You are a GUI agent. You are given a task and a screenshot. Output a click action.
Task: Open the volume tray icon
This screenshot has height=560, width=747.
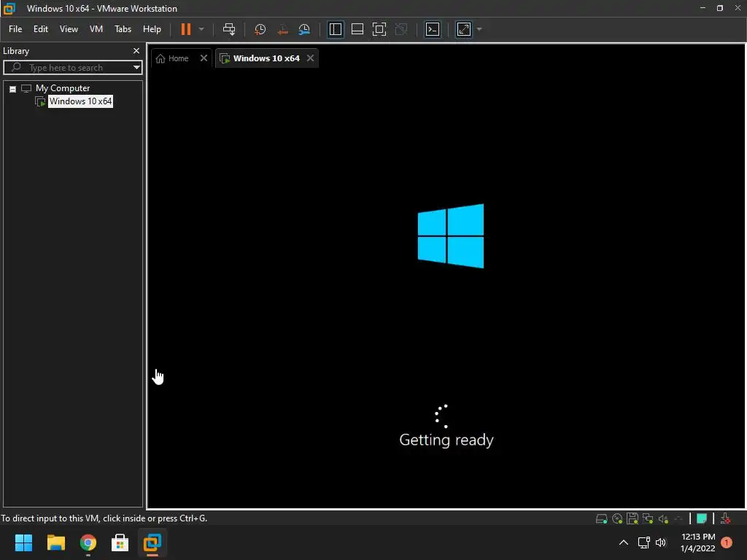point(661,542)
